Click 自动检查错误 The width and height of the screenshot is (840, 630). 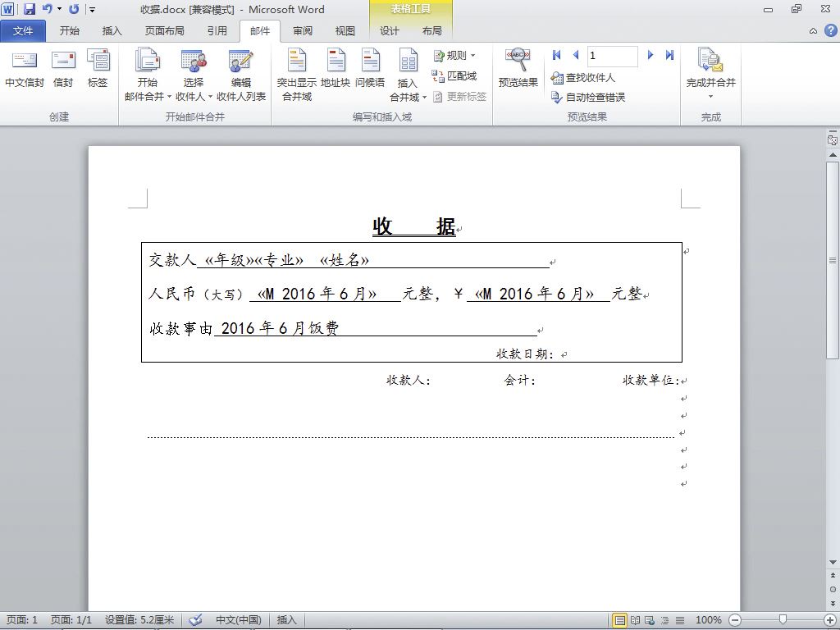(588, 97)
